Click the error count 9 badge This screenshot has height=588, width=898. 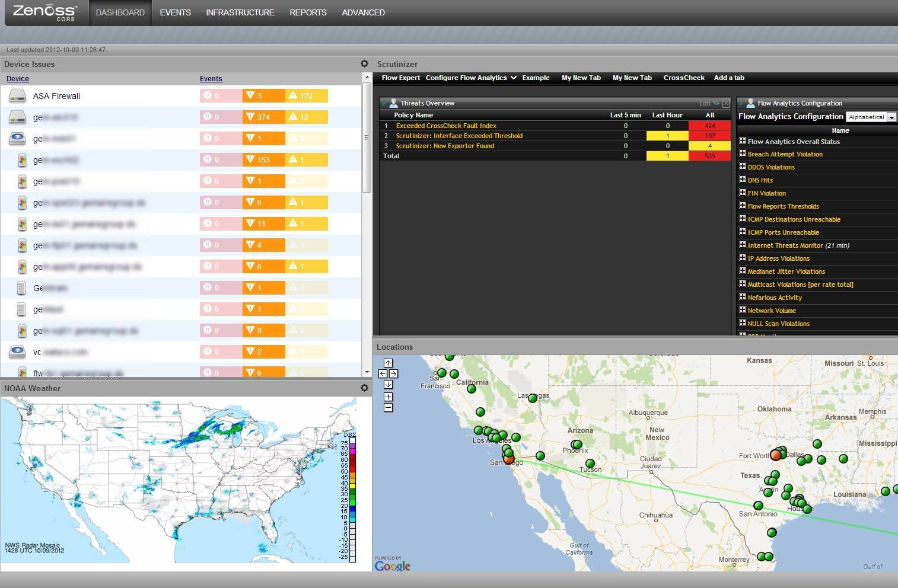point(264,330)
